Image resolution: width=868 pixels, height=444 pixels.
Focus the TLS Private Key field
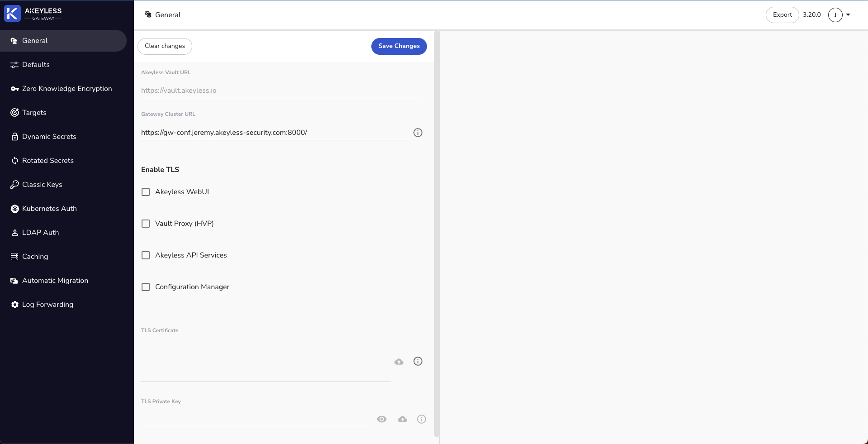click(x=256, y=419)
